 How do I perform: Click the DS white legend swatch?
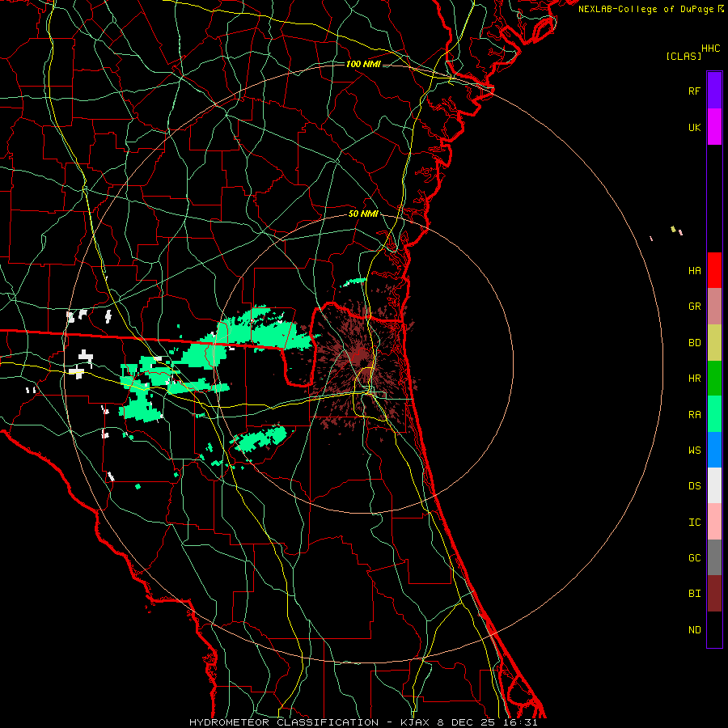click(x=714, y=485)
